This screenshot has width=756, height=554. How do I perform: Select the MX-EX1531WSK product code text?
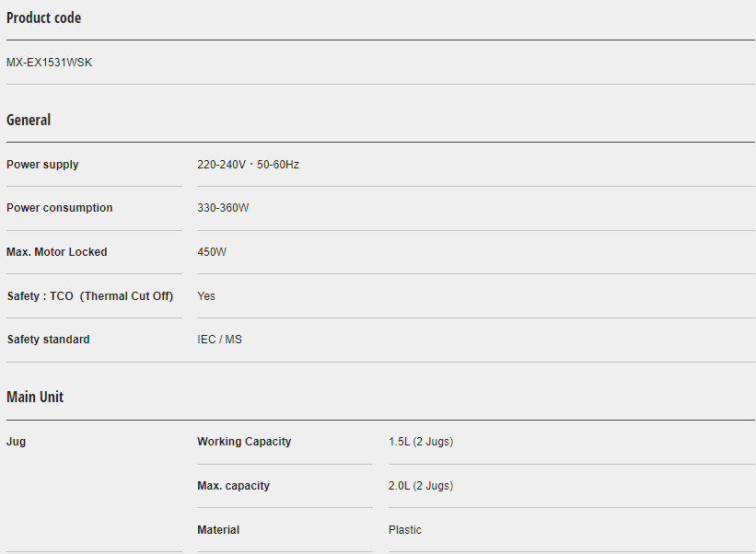click(50, 63)
